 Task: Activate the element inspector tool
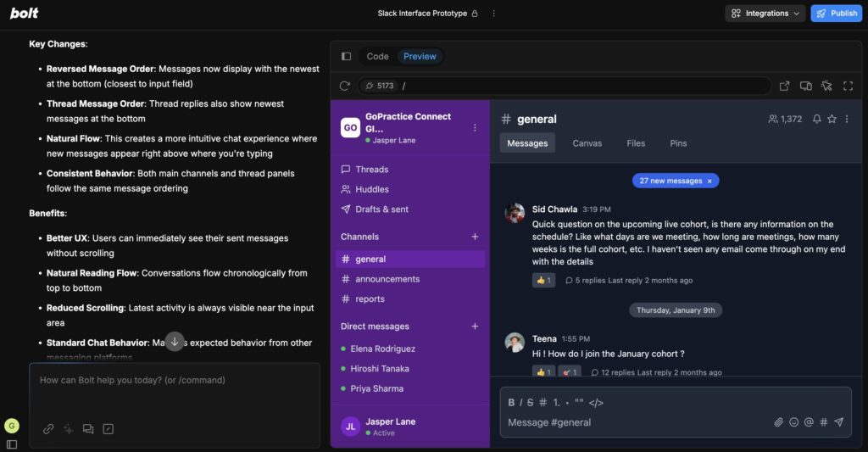click(826, 86)
